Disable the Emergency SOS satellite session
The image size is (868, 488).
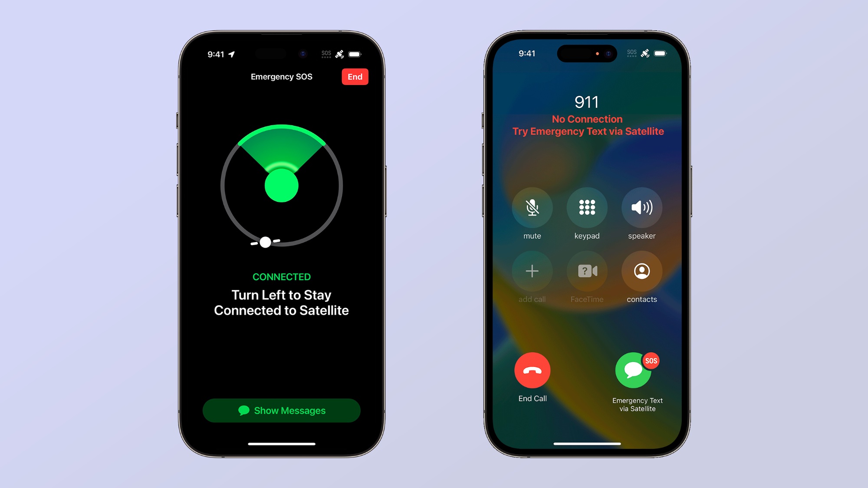[x=354, y=76]
